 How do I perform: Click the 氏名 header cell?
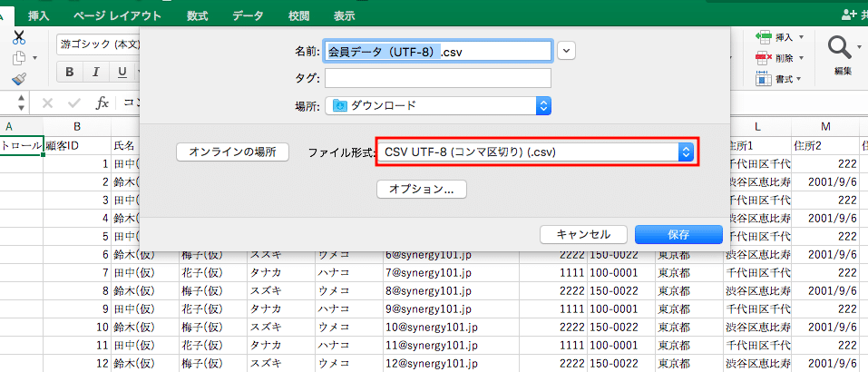coord(126,145)
